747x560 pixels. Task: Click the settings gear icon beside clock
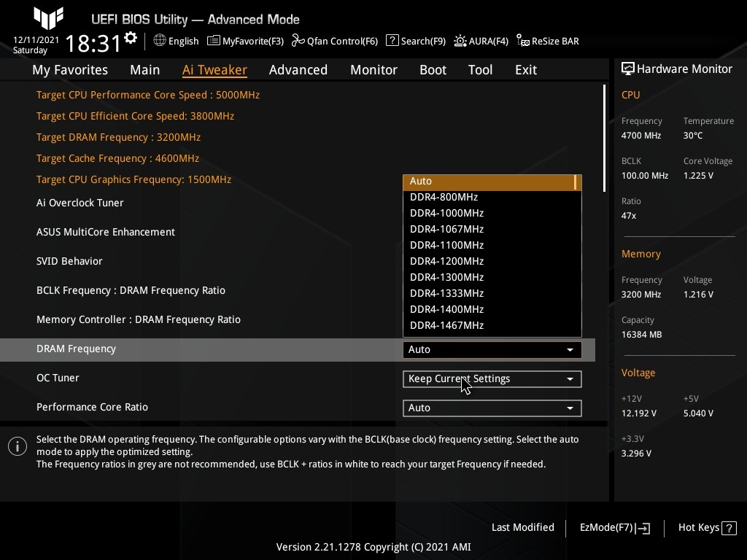[x=131, y=38]
